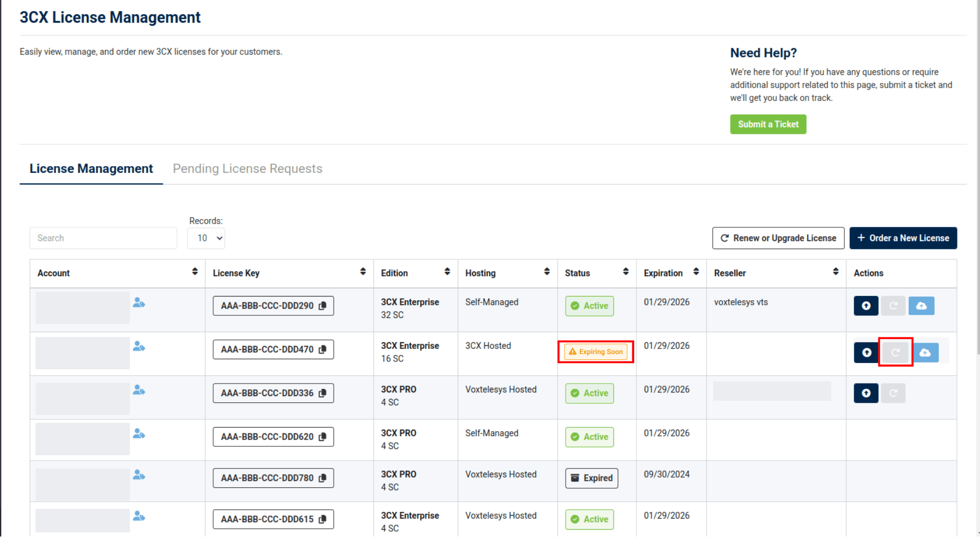Screen dimensions: 980x537
Task: Click expiration date 09/30/2024
Action: coord(667,475)
